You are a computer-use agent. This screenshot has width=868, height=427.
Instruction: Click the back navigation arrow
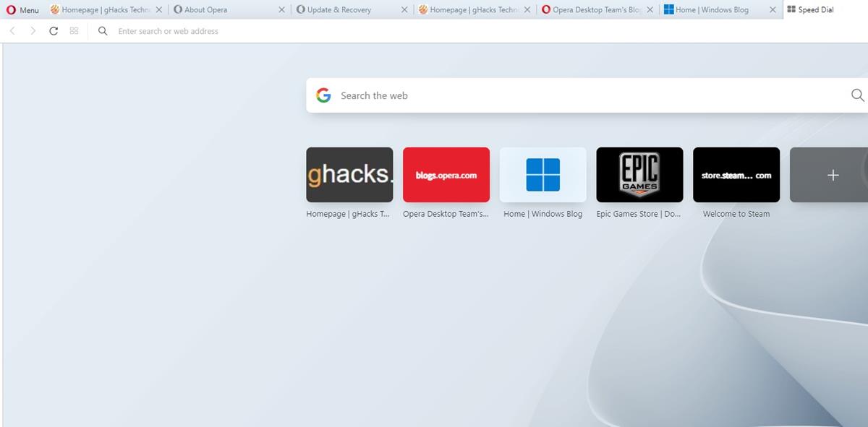(x=12, y=31)
